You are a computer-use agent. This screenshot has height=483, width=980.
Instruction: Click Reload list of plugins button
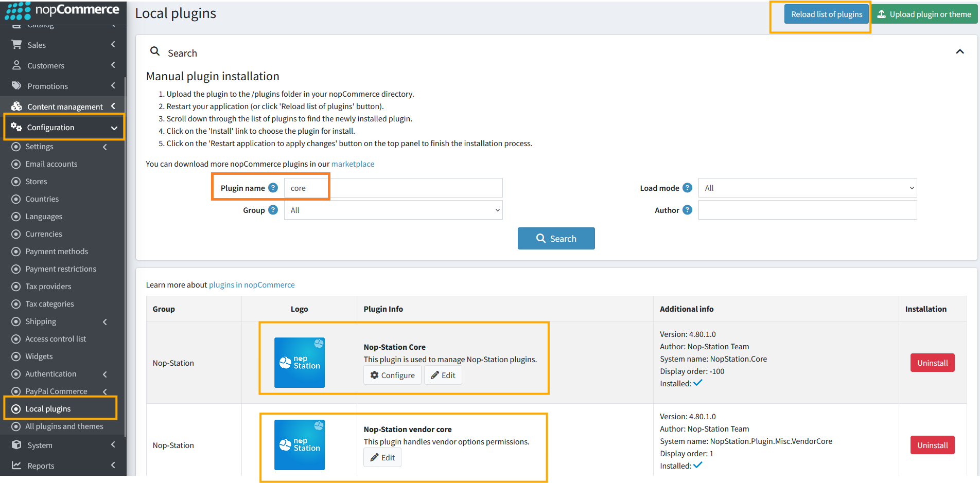(827, 14)
